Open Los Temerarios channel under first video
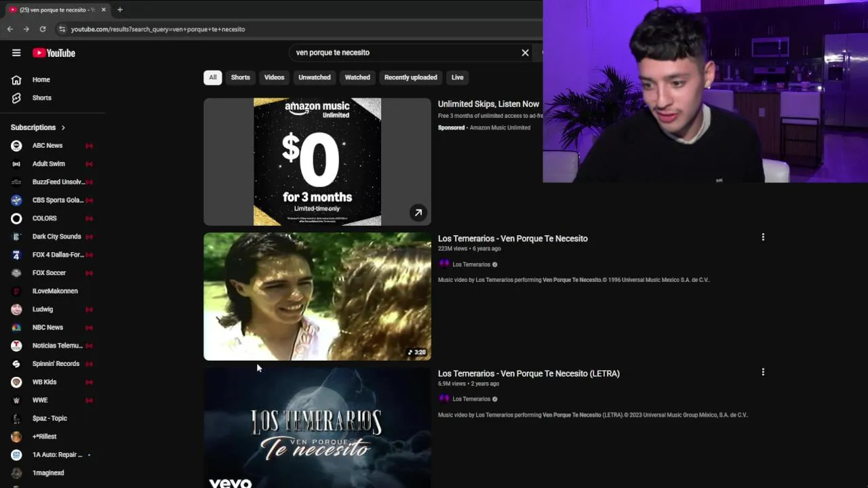Image resolution: width=868 pixels, height=488 pixels. [471, 264]
